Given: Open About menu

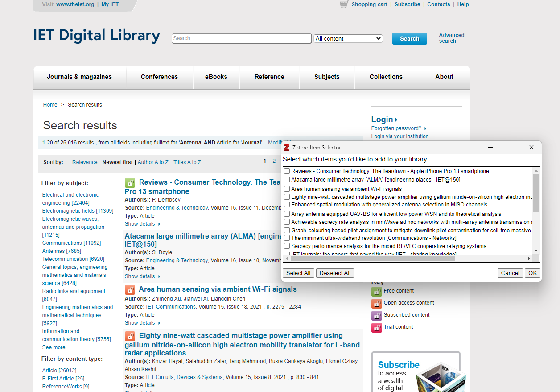Looking at the screenshot, I should 444,77.
